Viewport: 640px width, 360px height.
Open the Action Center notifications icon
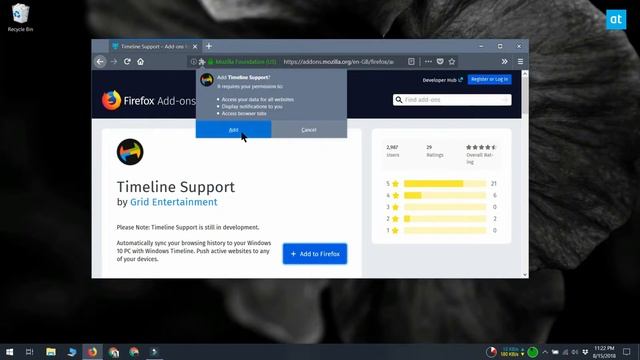pos(627,352)
